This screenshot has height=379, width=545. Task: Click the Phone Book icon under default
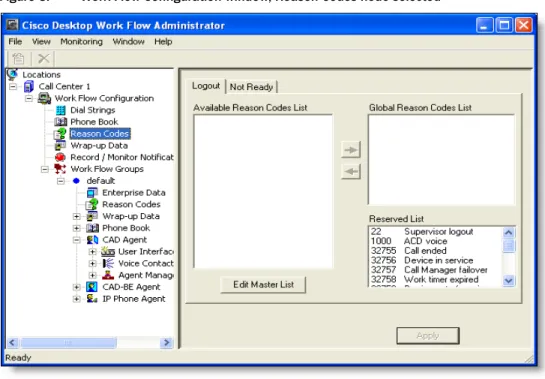point(92,228)
